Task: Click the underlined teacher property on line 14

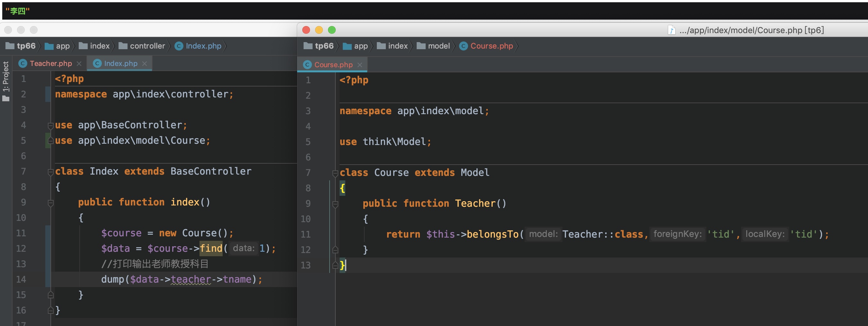Action: [x=191, y=279]
